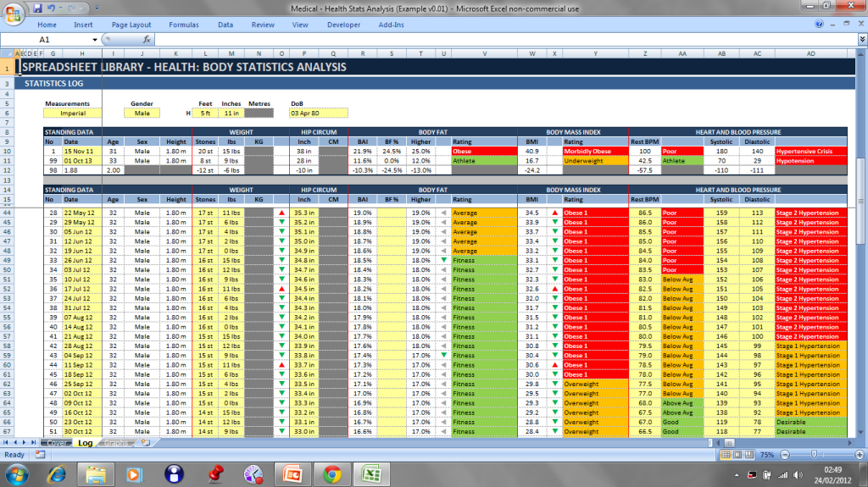Image resolution: width=868 pixels, height=487 pixels.
Task: Click the Insert Worksheet tab icon
Action: 146,442
